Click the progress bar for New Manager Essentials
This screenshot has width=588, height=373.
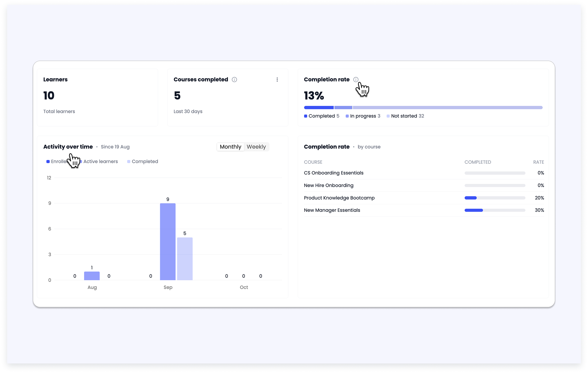point(495,210)
